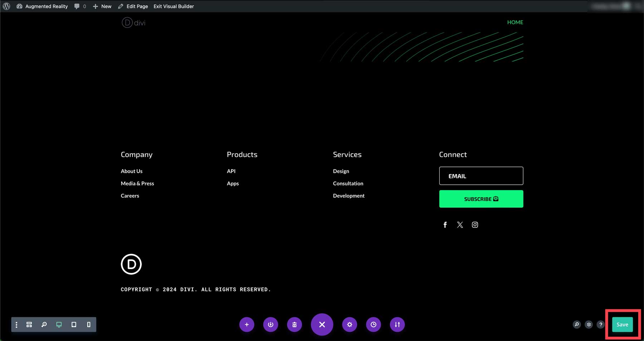Switch to phone preview mode
This screenshot has width=644, height=341.
[89, 325]
